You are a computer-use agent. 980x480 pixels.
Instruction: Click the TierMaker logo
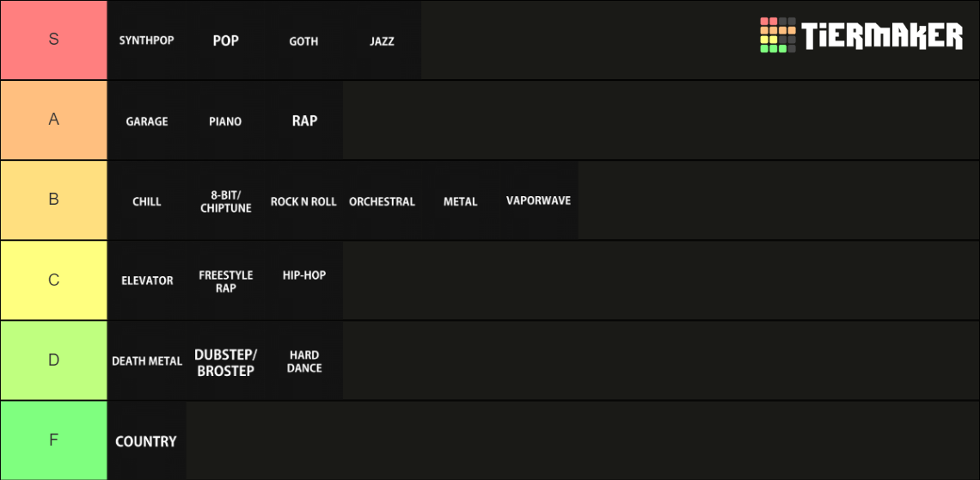coord(861,35)
